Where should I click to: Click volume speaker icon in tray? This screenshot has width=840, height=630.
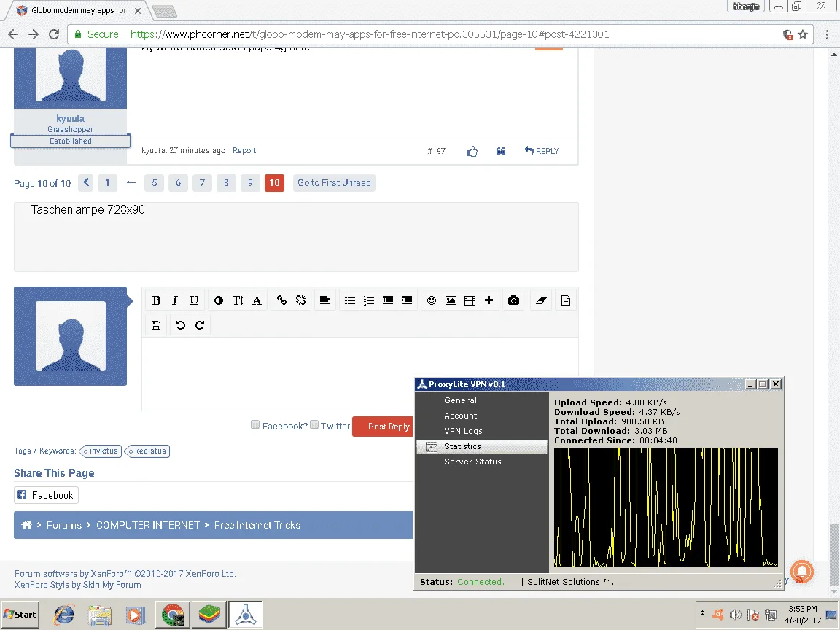coord(736,615)
